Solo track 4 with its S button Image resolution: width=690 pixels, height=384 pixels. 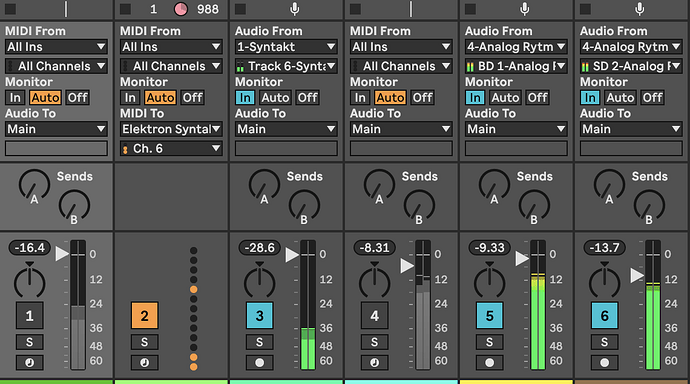(374, 342)
